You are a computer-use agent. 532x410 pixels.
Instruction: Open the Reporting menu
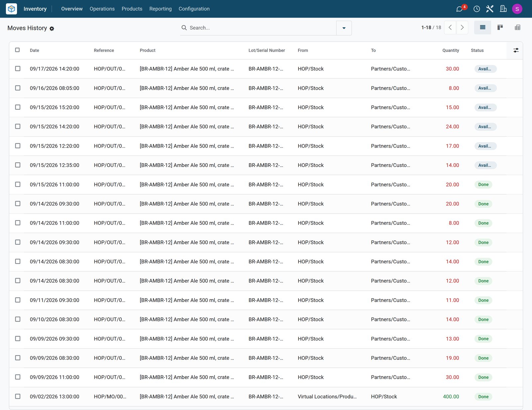click(x=160, y=9)
